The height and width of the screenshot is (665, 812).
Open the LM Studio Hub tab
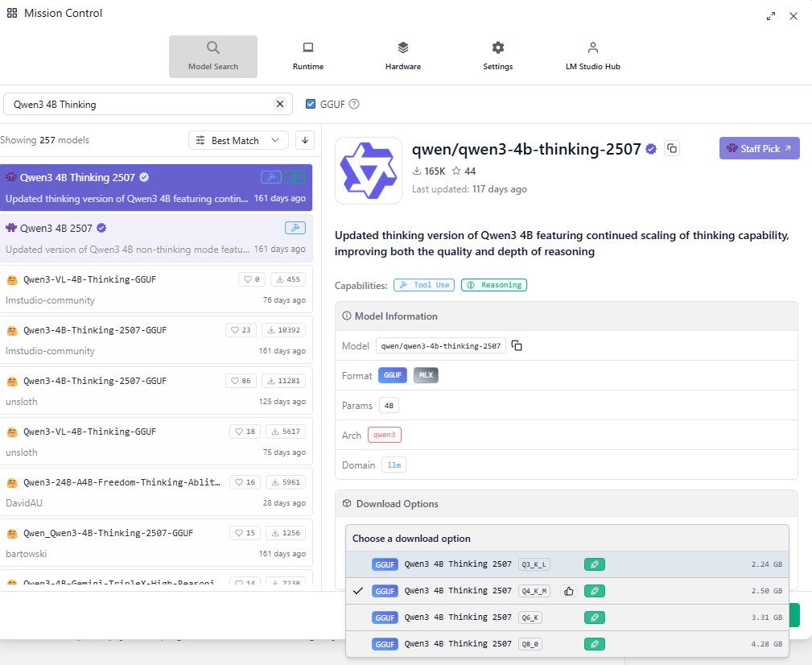click(593, 56)
